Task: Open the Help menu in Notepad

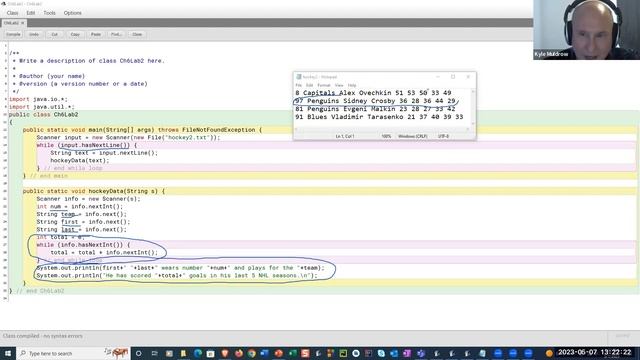Action: (352, 85)
